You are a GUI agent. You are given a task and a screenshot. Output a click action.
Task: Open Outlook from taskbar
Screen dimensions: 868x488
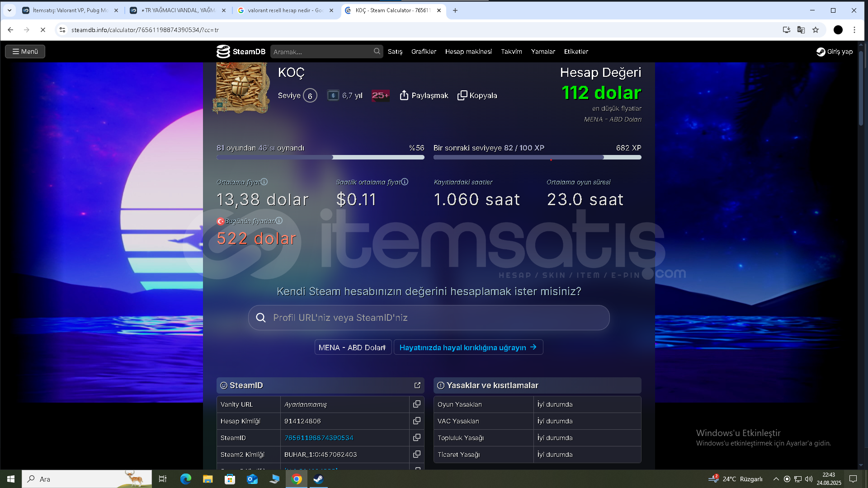[252, 479]
